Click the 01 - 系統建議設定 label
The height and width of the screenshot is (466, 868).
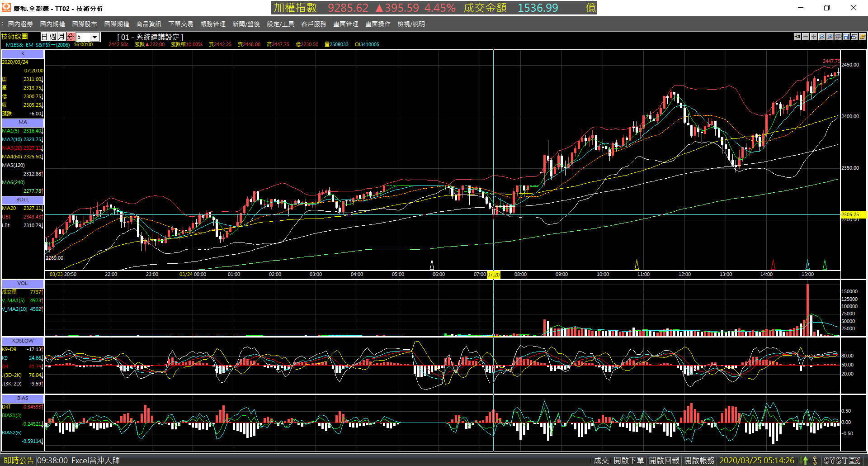tap(151, 37)
